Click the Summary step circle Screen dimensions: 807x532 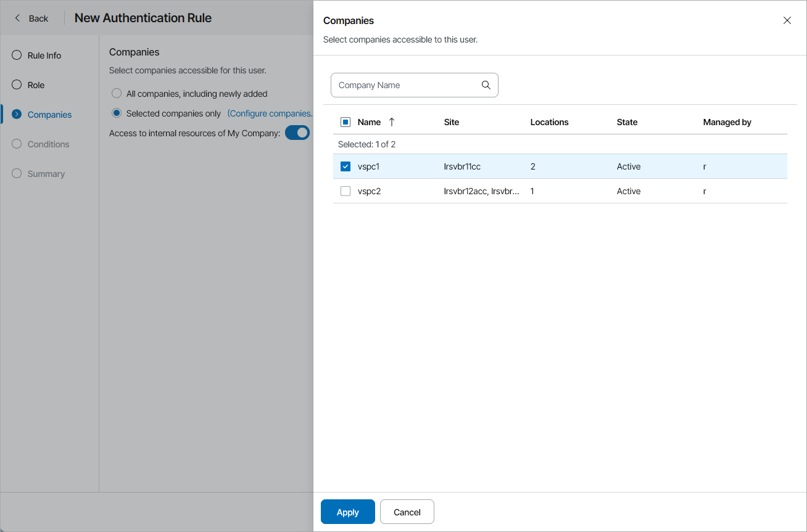[x=16, y=173]
